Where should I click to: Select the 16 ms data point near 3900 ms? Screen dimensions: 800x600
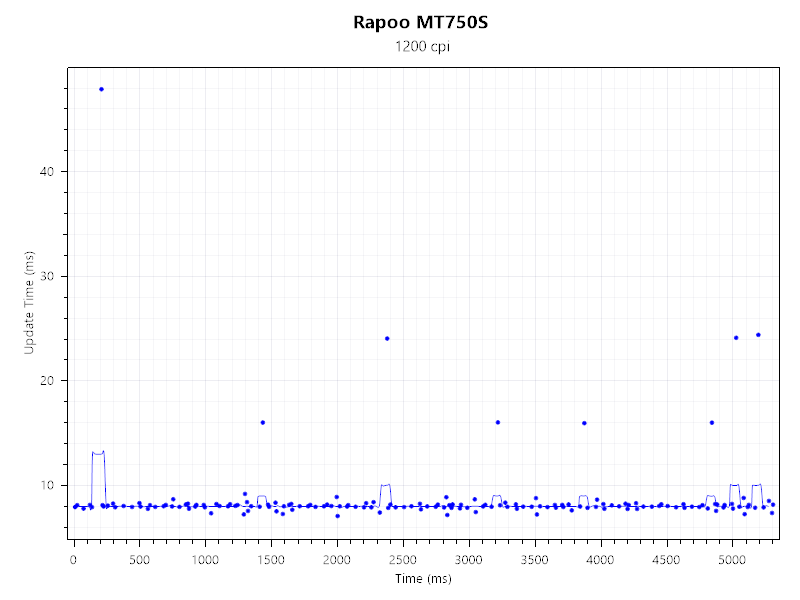coord(584,423)
